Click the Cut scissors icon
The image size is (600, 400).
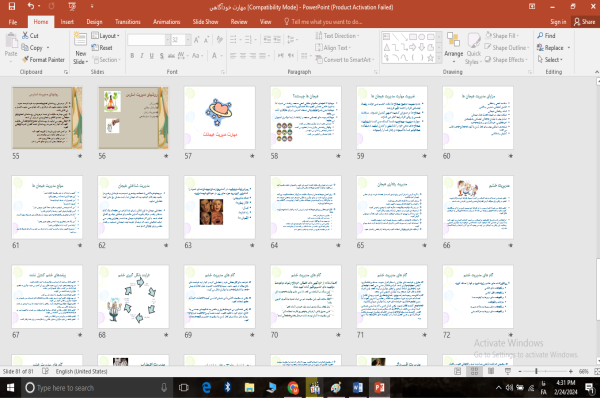(x=24, y=36)
